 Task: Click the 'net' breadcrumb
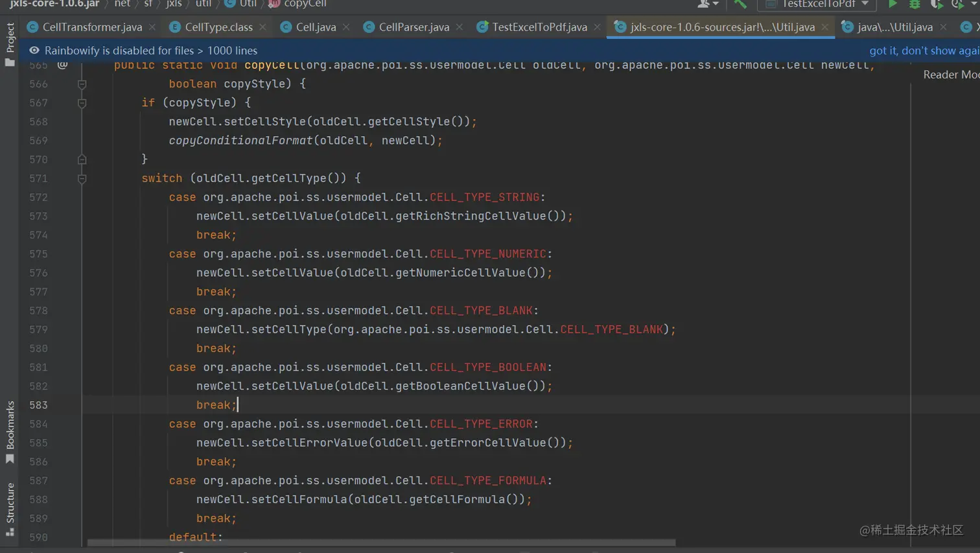122,4
